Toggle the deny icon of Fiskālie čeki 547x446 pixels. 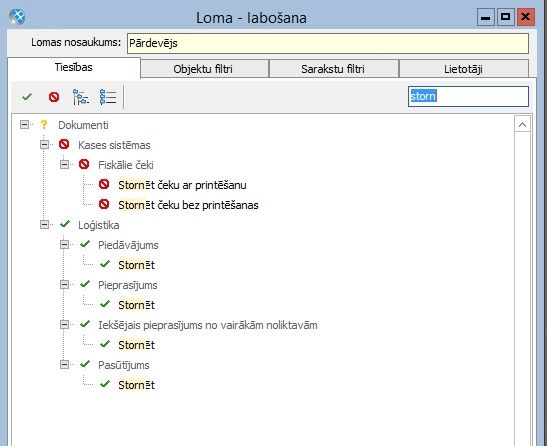click(84, 164)
